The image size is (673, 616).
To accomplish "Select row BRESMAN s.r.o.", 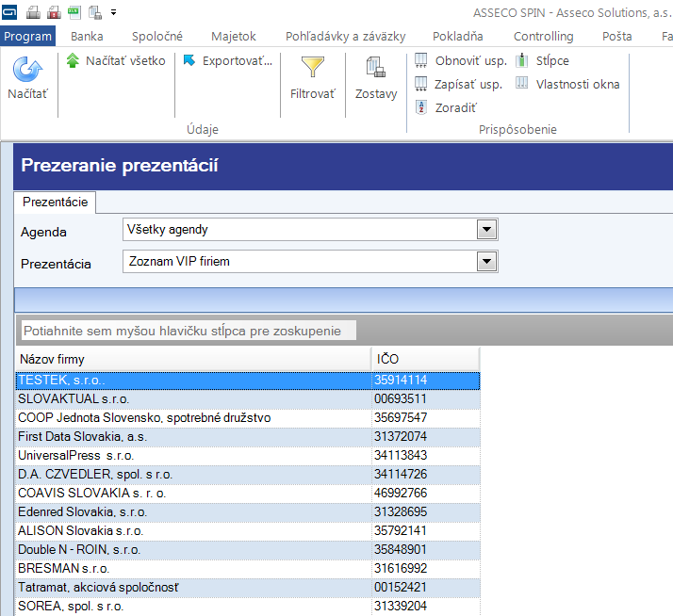I will pyautogui.click(x=248, y=569).
